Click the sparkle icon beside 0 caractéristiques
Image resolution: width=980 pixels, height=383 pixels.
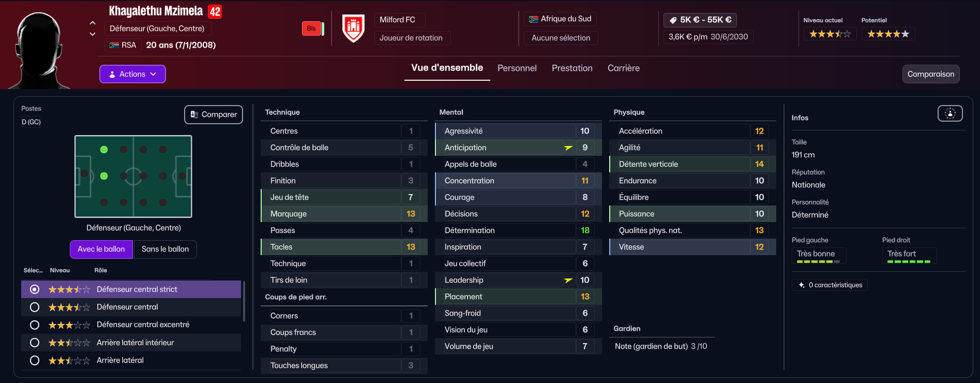coord(802,285)
